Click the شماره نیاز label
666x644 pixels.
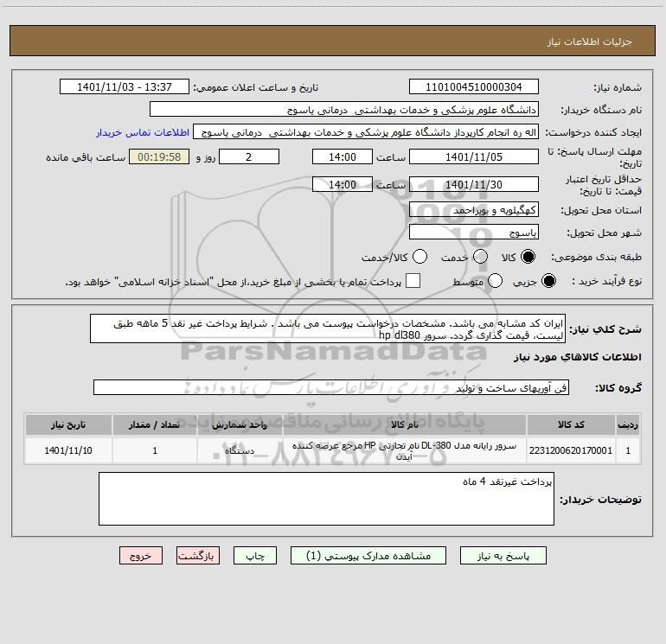click(618, 87)
